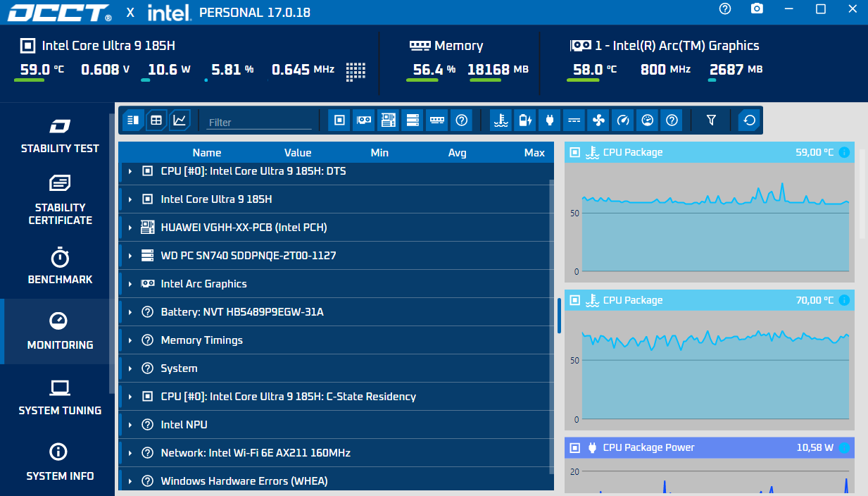Viewport: 868px width, 496px height.
Task: Toggle battery sensor type filter
Action: click(525, 120)
